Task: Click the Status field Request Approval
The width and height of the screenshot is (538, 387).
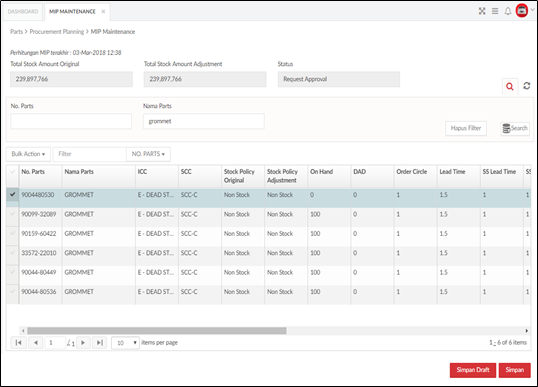Action: [339, 79]
